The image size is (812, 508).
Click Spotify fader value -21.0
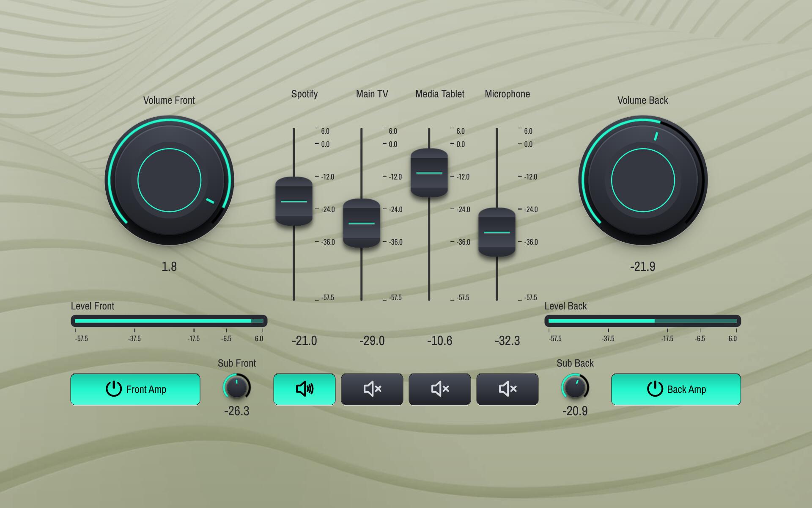pos(304,341)
